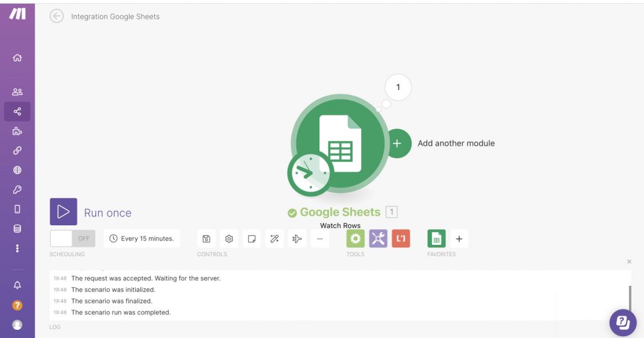The image size is (644, 338).
Task: Open the clock schedule badge on module
Action: [311, 173]
